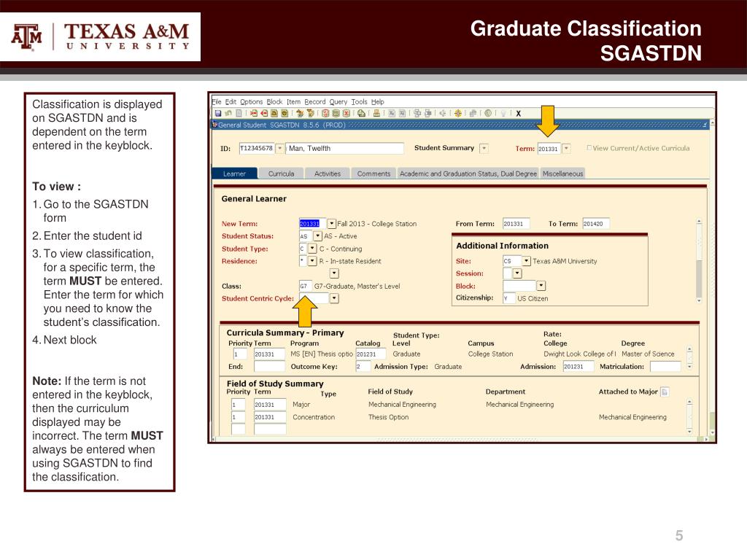The width and height of the screenshot is (747, 560).
Task: Switch to the Miscellaneous tab
Action: [562, 174]
